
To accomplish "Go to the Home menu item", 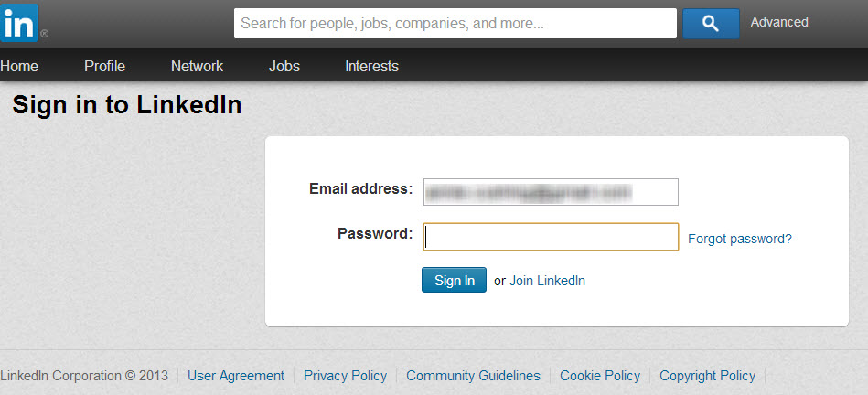I will (20, 66).
